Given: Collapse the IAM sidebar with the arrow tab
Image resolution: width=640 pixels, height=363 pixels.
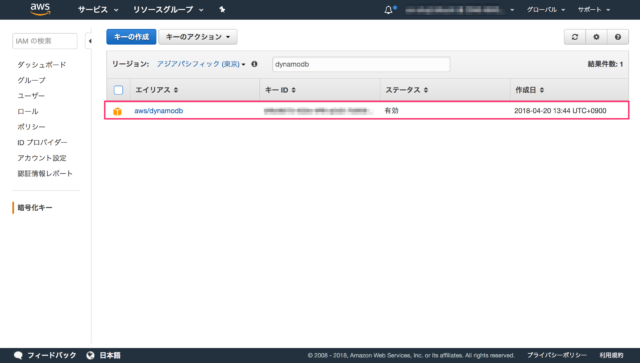Looking at the screenshot, I should [89, 41].
